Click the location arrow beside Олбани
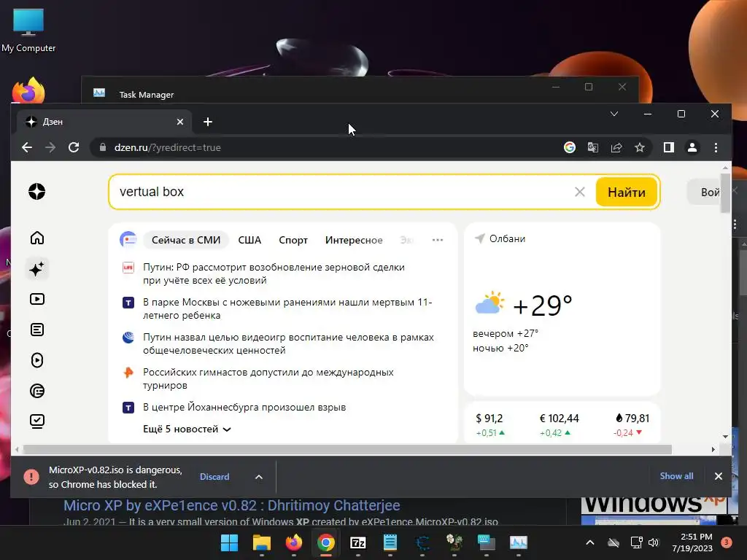 tap(480, 238)
